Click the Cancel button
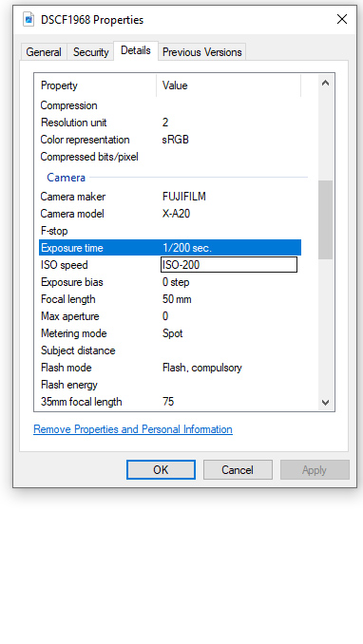This screenshot has width=363, height=644. [238, 470]
